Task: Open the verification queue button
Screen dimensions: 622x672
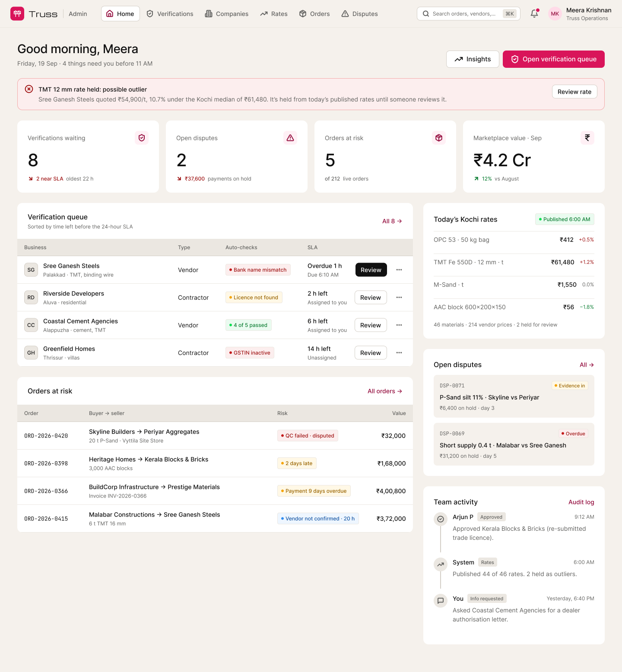Action: tap(554, 59)
